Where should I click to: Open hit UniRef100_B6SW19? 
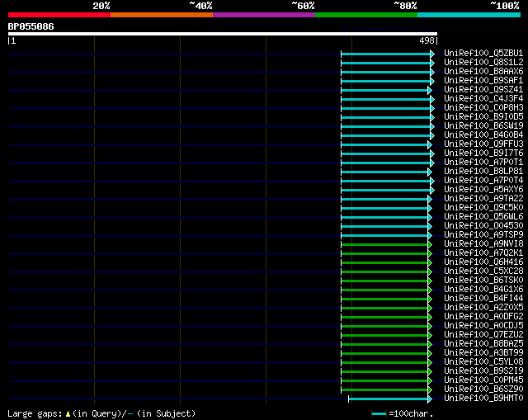pyautogui.click(x=483, y=125)
